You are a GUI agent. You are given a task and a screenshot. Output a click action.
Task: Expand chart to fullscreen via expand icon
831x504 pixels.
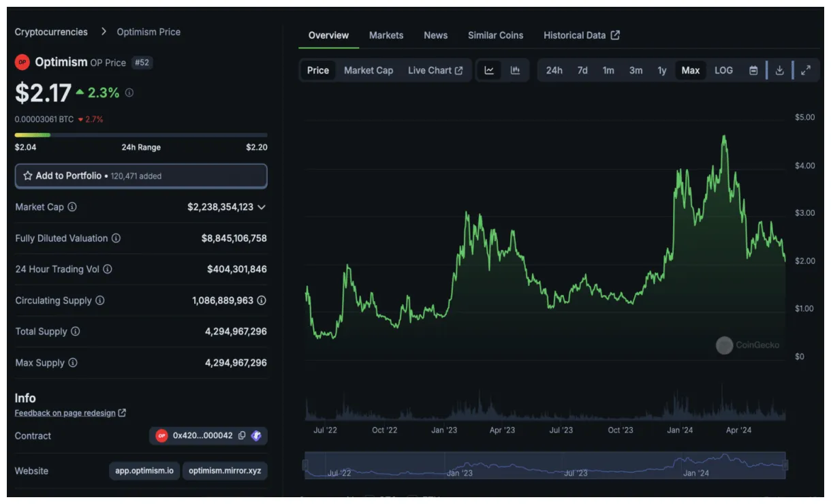(806, 70)
